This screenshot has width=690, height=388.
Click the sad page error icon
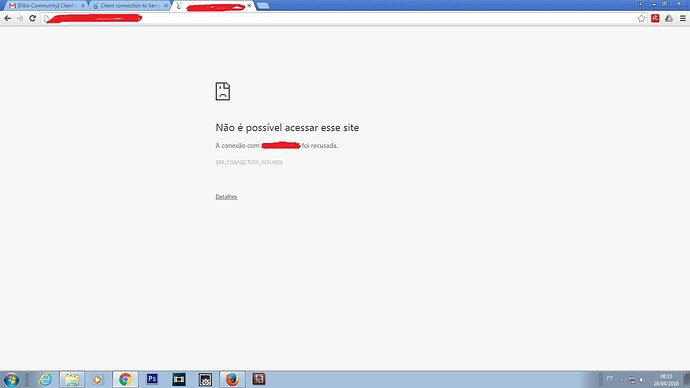pyautogui.click(x=223, y=91)
